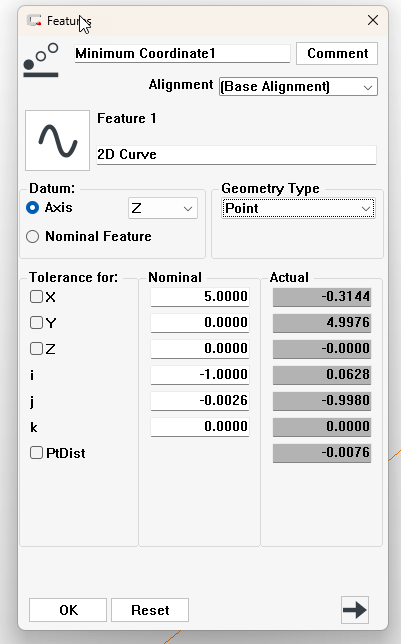
Task: Click the Reset button
Action: [150, 610]
